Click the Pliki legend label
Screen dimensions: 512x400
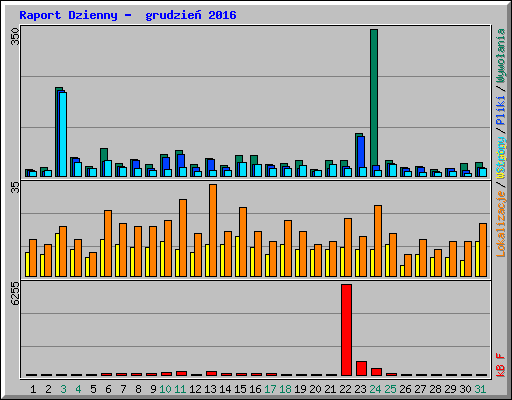(x=500, y=111)
